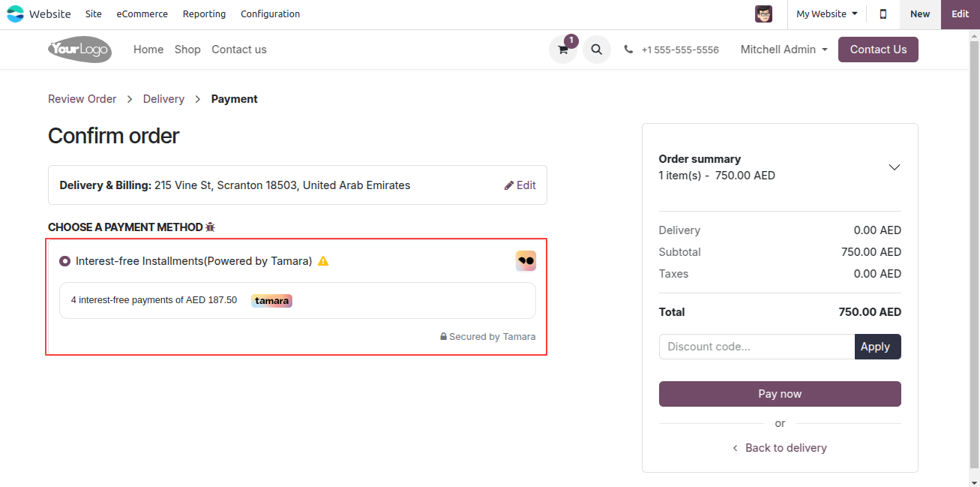Click the tamara badge in installments box
Image resolution: width=980 pixels, height=487 pixels.
click(271, 300)
